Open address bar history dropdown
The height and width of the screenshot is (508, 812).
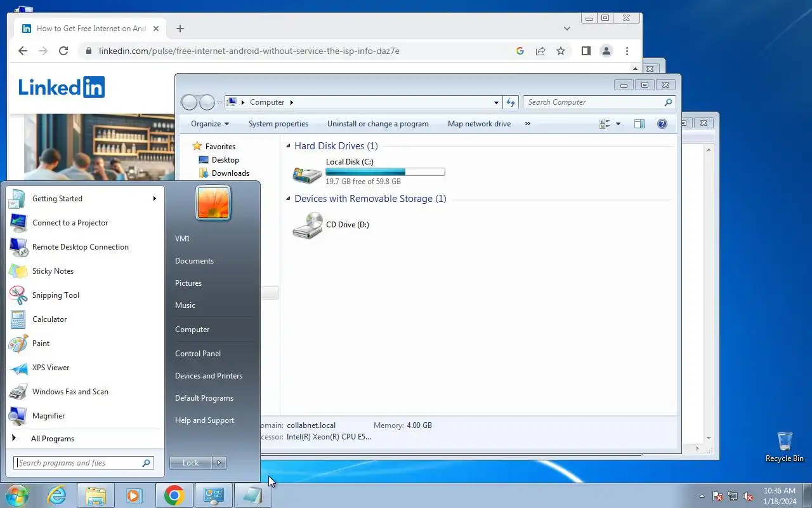point(496,102)
